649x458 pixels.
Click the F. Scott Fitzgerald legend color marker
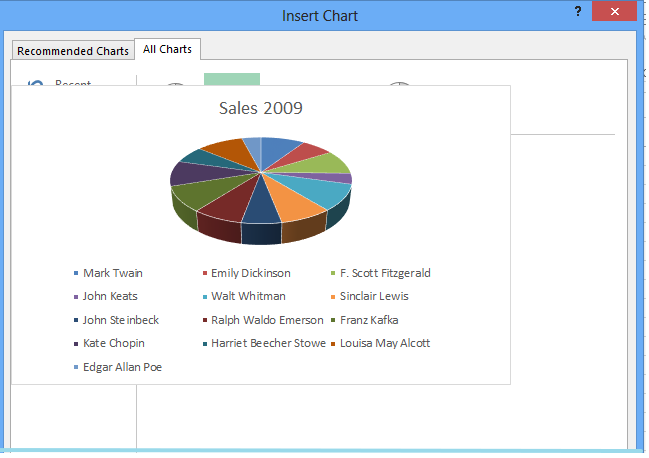click(x=333, y=273)
